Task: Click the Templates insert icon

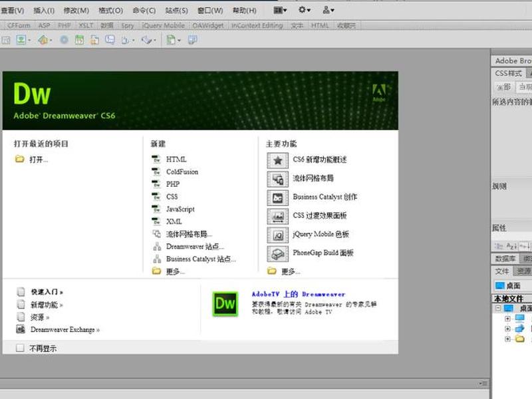Action: pyautogui.click(x=171, y=40)
